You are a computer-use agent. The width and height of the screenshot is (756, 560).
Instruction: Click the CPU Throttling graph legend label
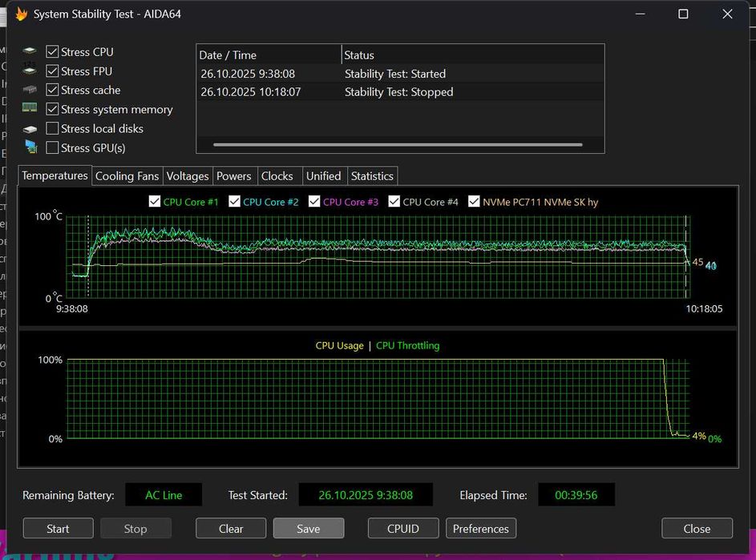point(408,345)
